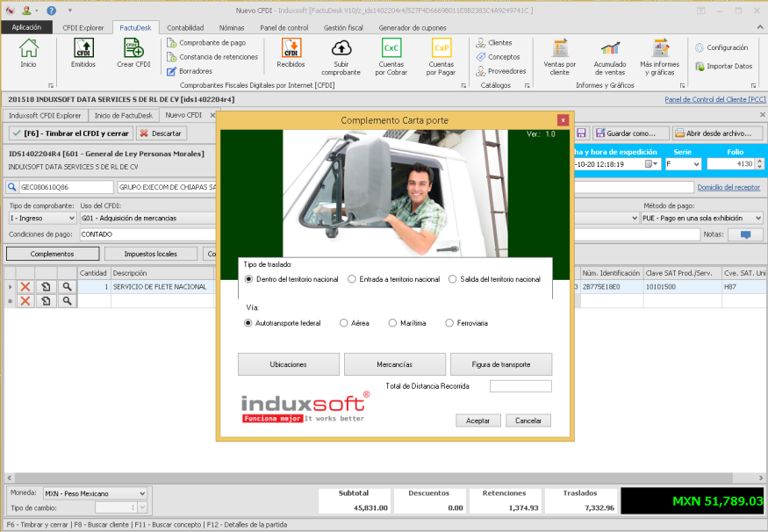Select Salida del territorio nacional

[x=453, y=279]
